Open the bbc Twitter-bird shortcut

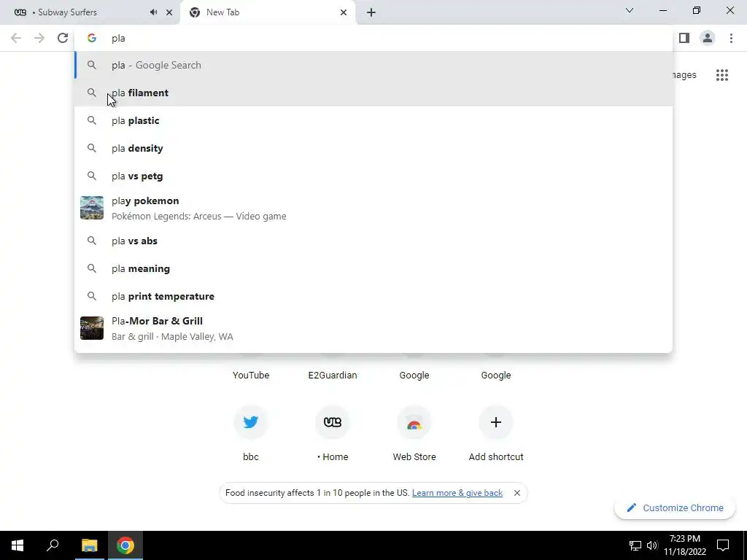(x=251, y=434)
